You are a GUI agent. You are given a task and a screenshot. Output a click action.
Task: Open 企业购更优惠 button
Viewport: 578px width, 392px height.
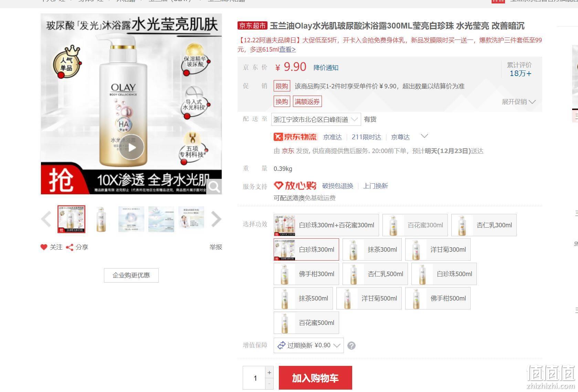131,275
